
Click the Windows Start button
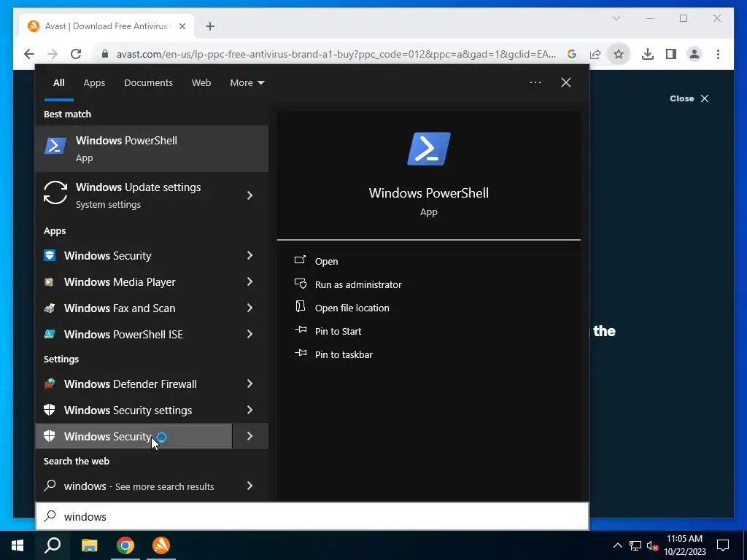coord(18,545)
